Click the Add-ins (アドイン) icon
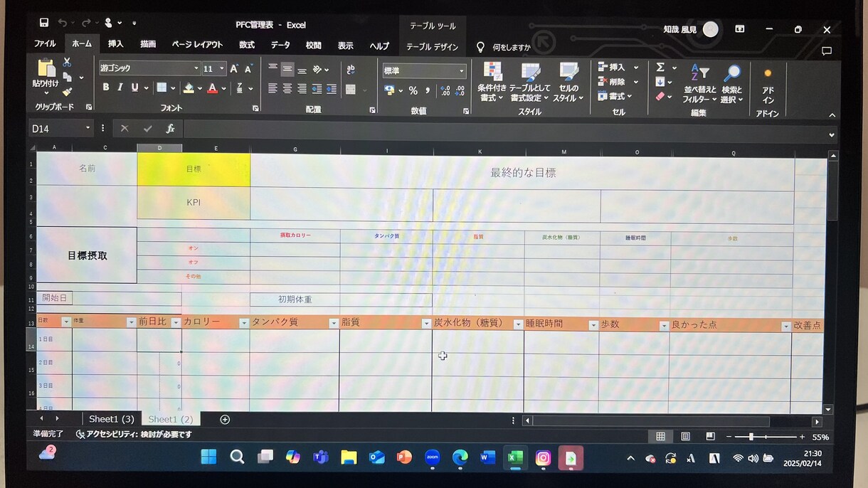The height and width of the screenshot is (488, 868). tap(768, 73)
